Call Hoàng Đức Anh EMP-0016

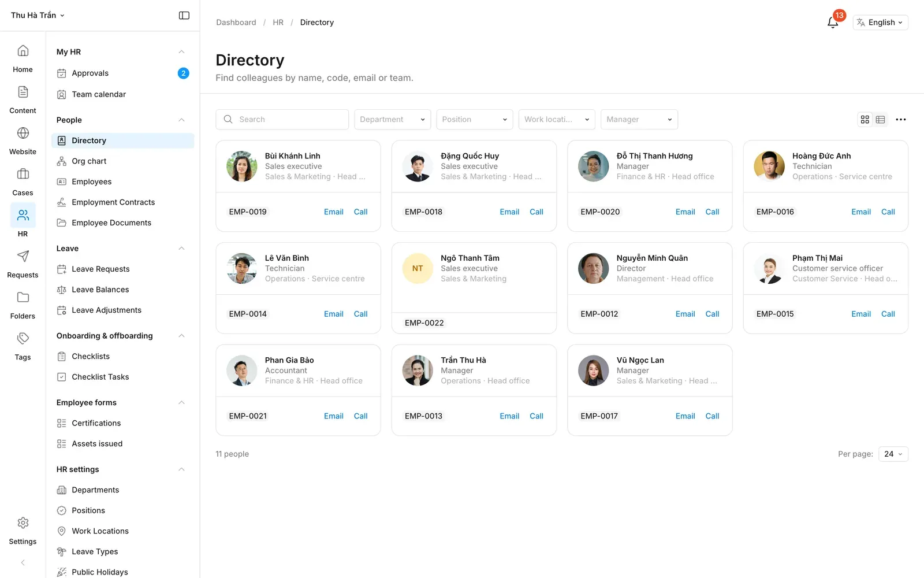point(888,212)
